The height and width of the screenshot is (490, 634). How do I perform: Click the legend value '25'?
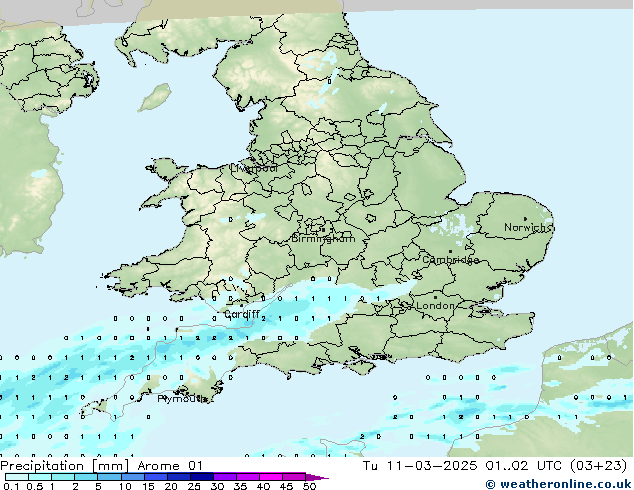pos(194,486)
